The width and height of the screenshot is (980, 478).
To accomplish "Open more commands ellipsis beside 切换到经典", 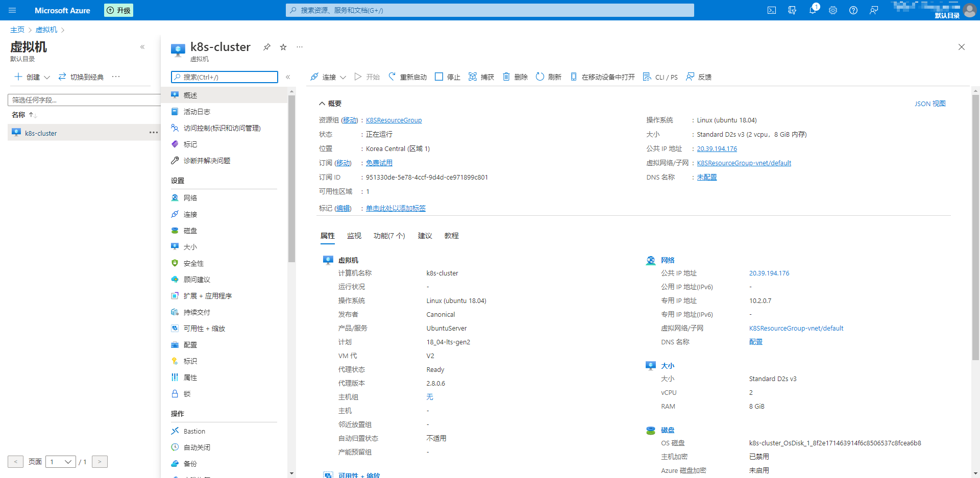I will point(116,77).
